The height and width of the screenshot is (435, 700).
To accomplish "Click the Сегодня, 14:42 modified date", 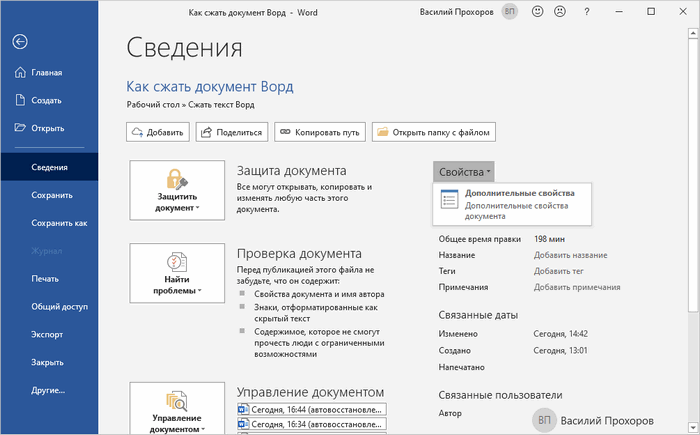I will click(x=561, y=334).
